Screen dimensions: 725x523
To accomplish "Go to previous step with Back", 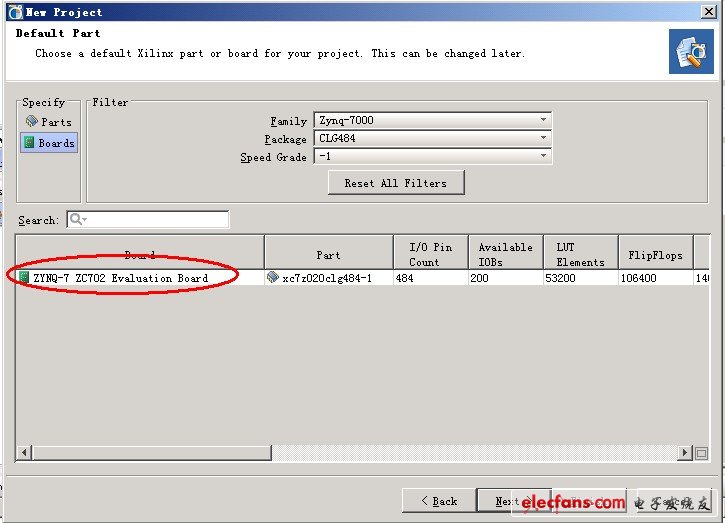I will click(x=438, y=501).
